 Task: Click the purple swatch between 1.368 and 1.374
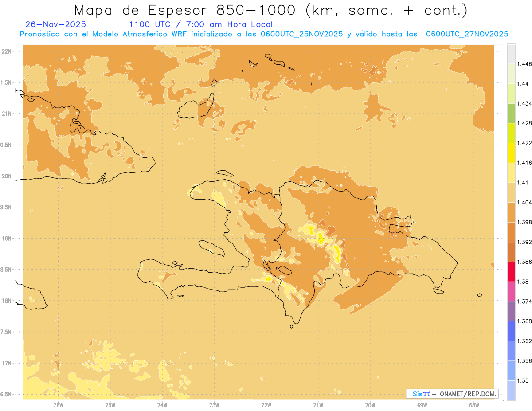pos(511,311)
